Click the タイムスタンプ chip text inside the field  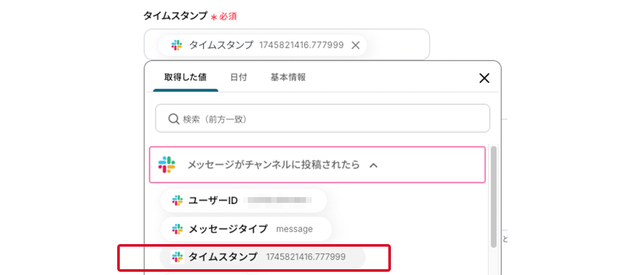tap(221, 45)
